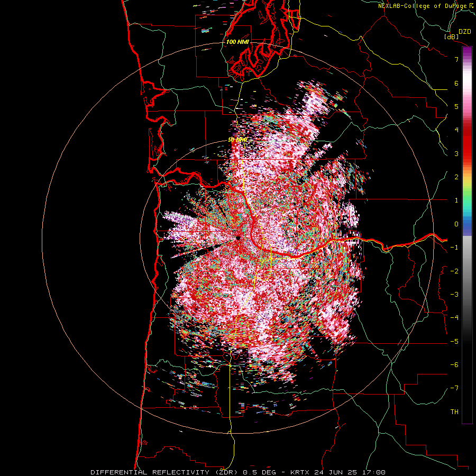This screenshot has height=476, width=476.
Task: Click the -4 value on the scale
Action: coord(454,318)
